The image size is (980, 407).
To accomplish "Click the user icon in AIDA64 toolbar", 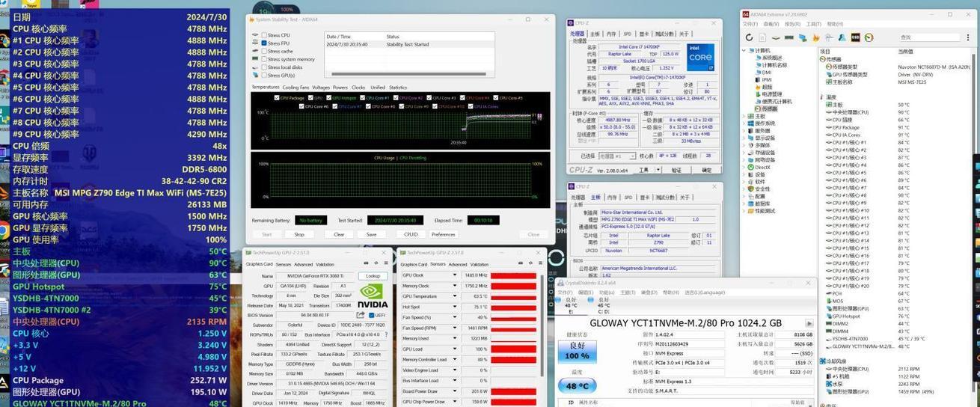I will pos(842,37).
